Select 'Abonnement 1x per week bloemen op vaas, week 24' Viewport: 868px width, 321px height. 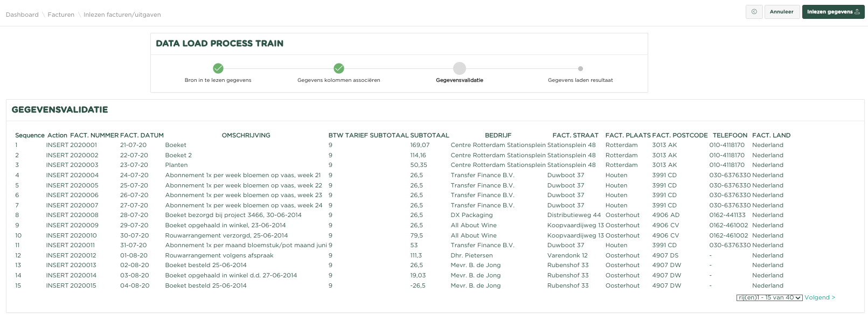point(244,205)
